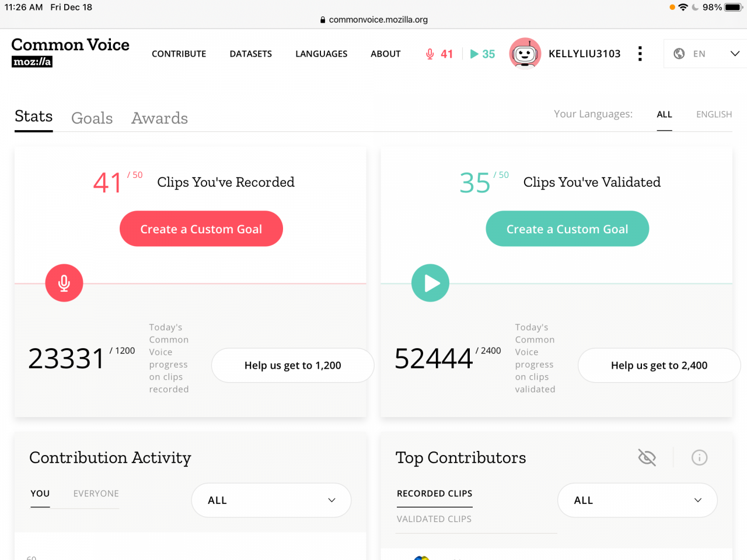Select EVERYONE in Contribution Activity
This screenshot has height=560, width=747.
click(x=96, y=494)
